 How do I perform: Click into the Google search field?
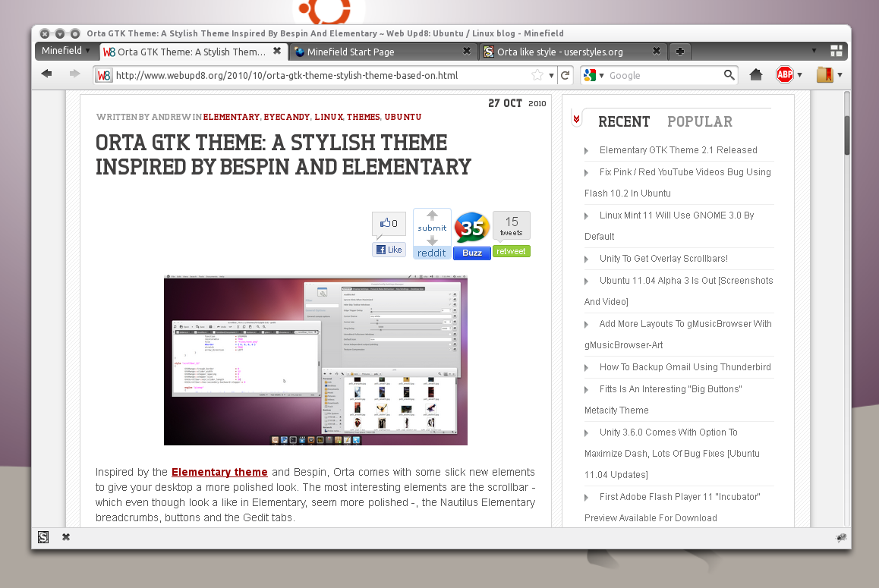point(664,75)
